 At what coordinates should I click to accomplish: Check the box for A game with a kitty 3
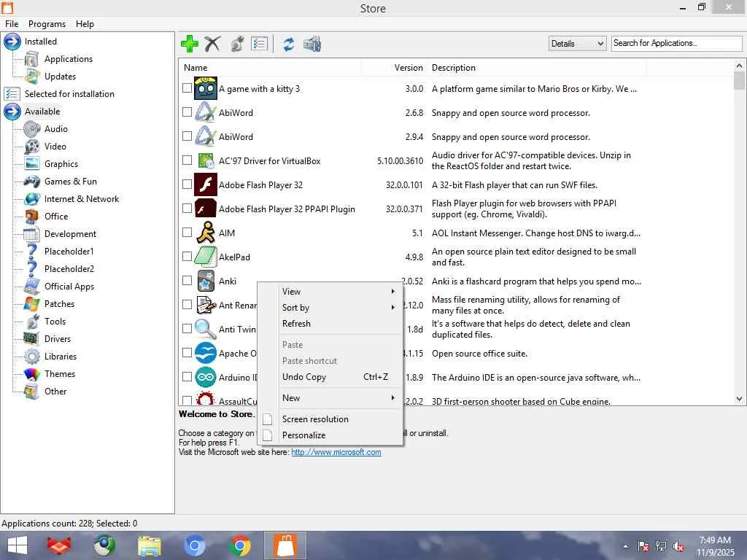187,88
